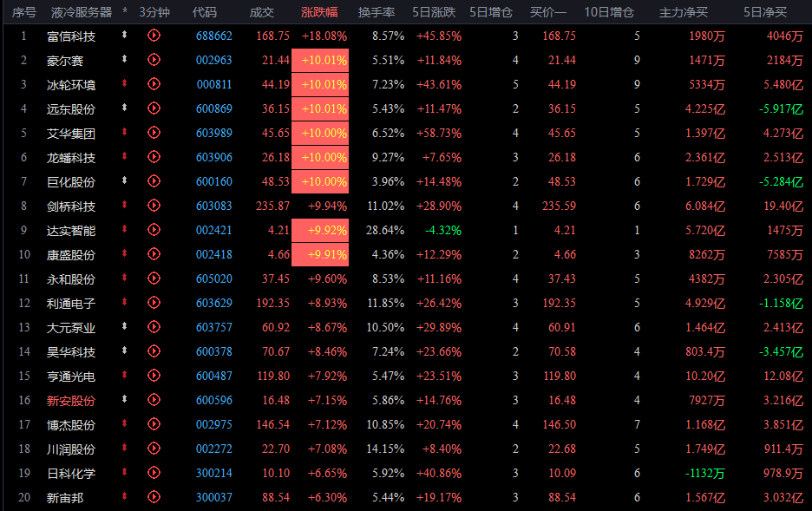The image size is (812, 511).
Task: Click the 序号 column header
Action: click(x=24, y=12)
